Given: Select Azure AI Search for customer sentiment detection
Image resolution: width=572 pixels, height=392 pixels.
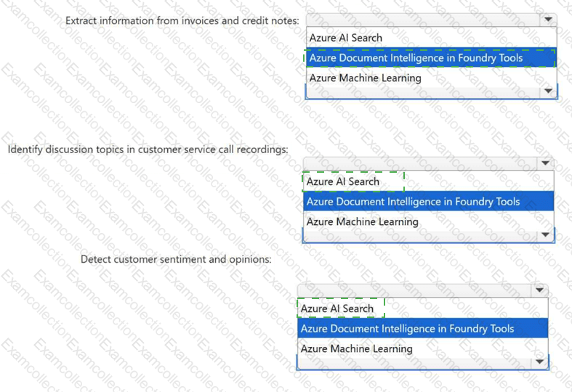Looking at the screenshot, I should pyautogui.click(x=337, y=309).
